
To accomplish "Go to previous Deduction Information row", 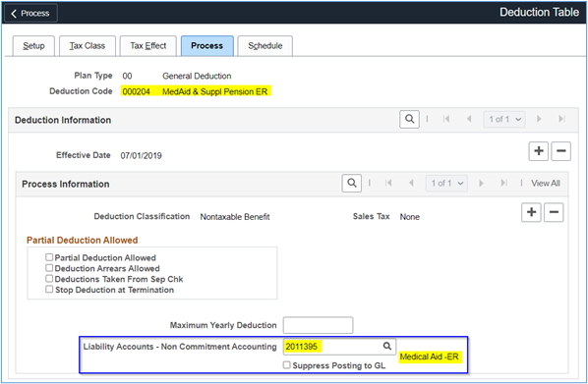I will point(469,119).
